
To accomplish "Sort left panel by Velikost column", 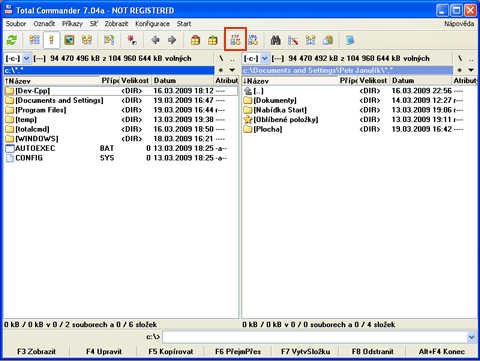I will click(135, 81).
